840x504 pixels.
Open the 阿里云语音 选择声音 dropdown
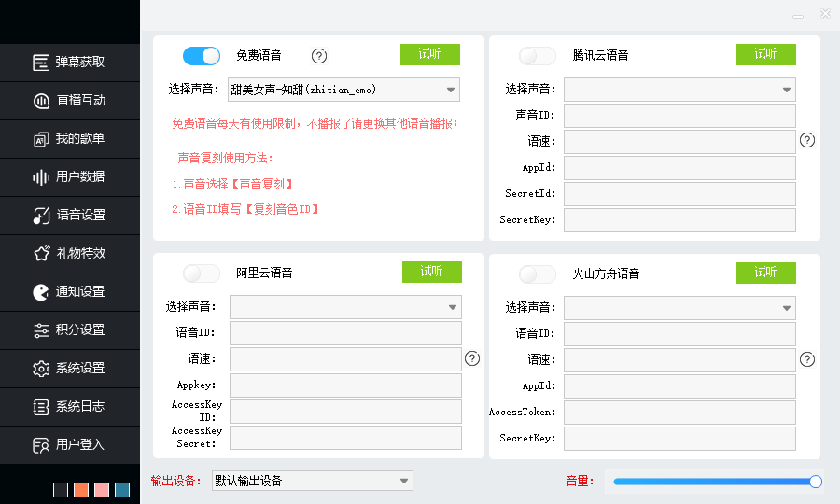(345, 307)
